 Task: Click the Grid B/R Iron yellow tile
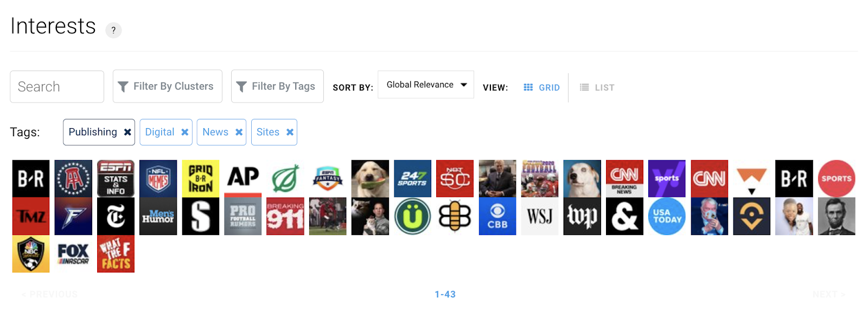click(x=200, y=179)
